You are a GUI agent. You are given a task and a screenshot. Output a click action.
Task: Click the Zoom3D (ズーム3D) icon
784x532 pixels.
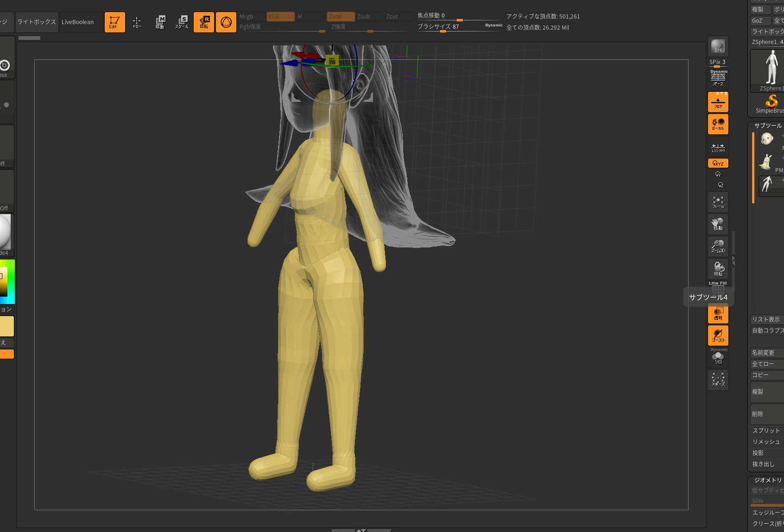718,247
